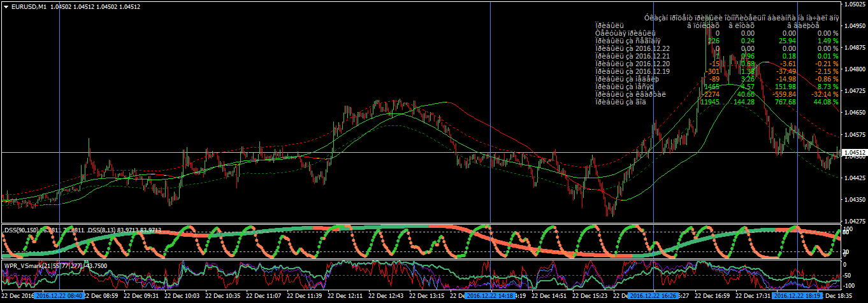
Task: Click the 2016.12.22 14:18 highlighted time marker
Action: 489,296
